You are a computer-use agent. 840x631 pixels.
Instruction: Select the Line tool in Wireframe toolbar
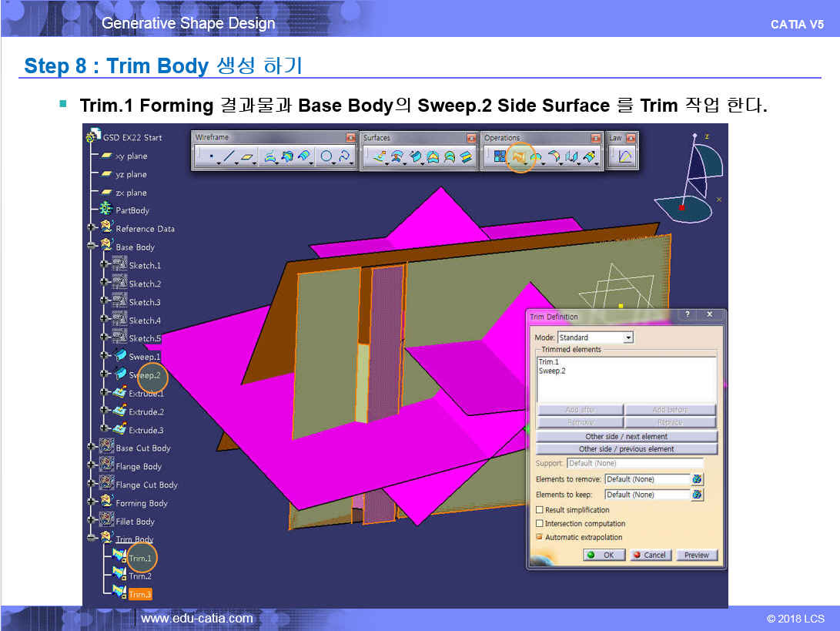[229, 157]
